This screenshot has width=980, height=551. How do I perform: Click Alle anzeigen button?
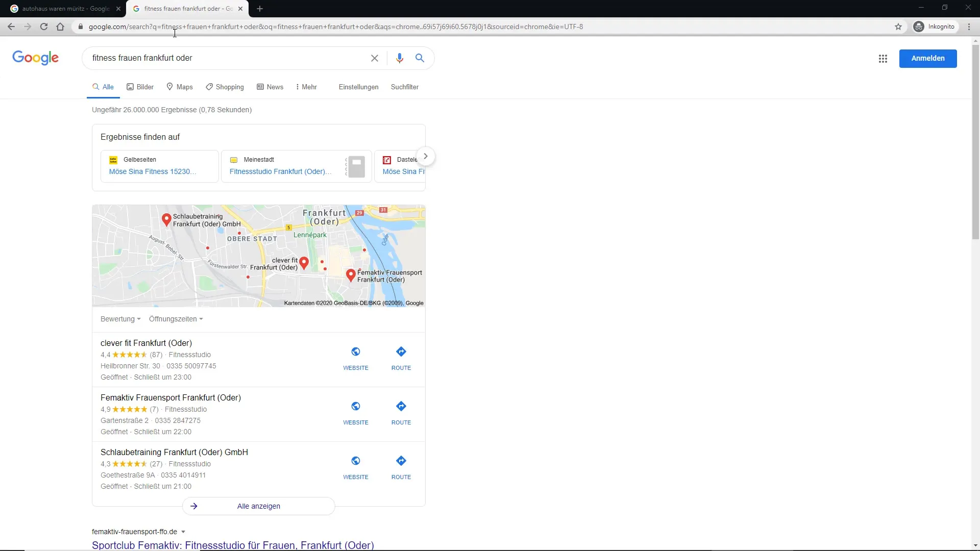coord(259,506)
